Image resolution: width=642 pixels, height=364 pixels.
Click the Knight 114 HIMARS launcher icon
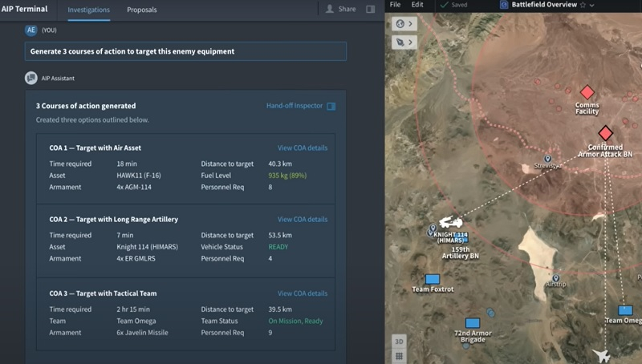(x=450, y=222)
